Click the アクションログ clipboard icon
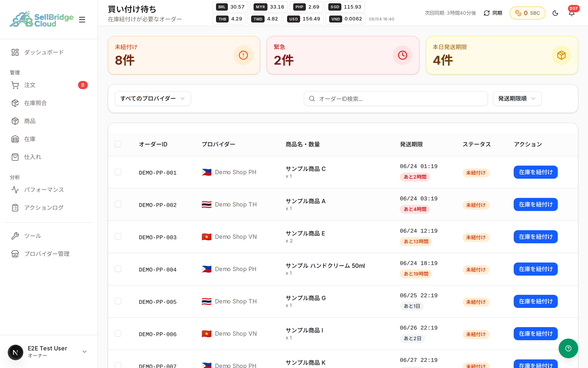This screenshot has width=588, height=368. pyautogui.click(x=15, y=208)
